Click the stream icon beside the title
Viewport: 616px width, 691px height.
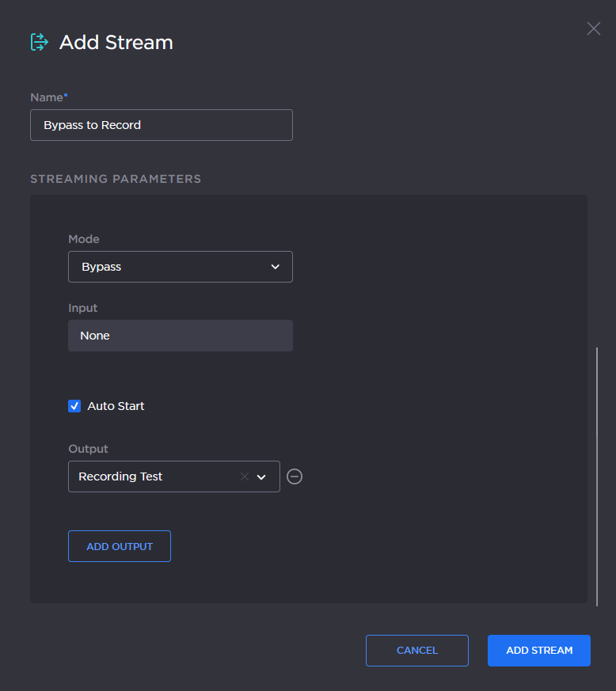pyautogui.click(x=39, y=42)
